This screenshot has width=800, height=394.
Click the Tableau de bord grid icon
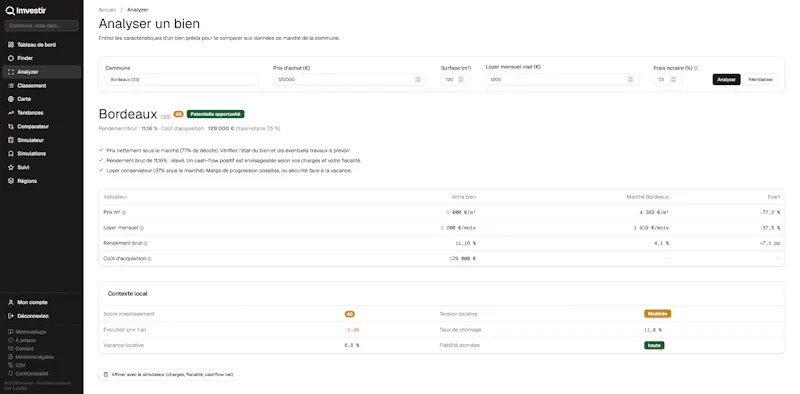pos(11,45)
